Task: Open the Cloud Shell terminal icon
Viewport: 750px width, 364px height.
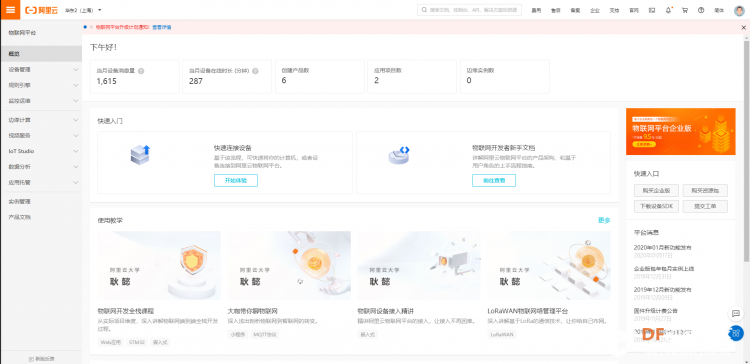Action: tap(652, 10)
